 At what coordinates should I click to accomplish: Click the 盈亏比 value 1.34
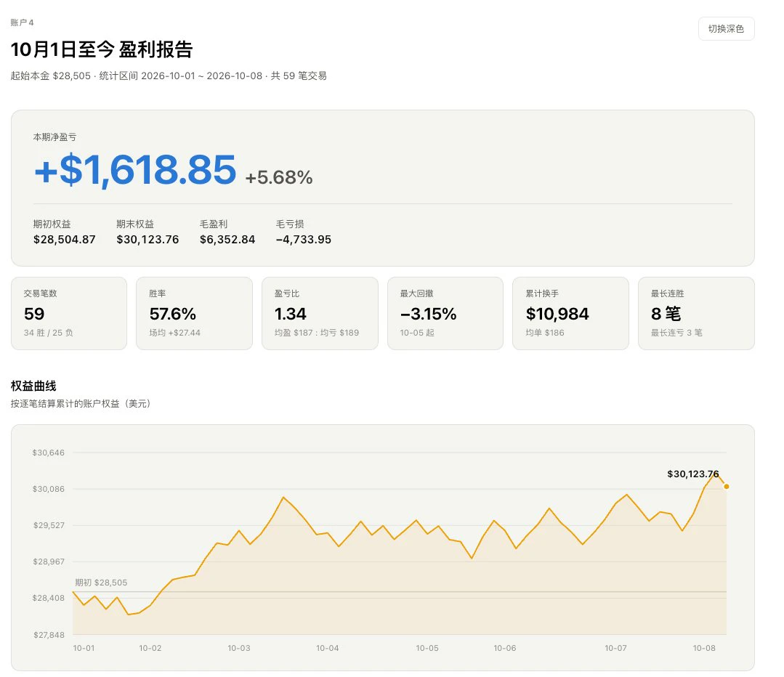291,314
